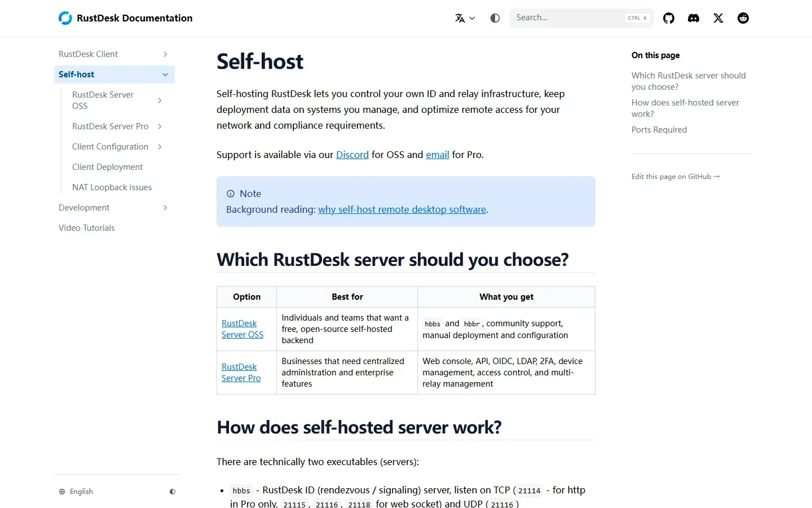Click the RustDesk logo icon
This screenshot has width=812, height=508.
[65, 18]
